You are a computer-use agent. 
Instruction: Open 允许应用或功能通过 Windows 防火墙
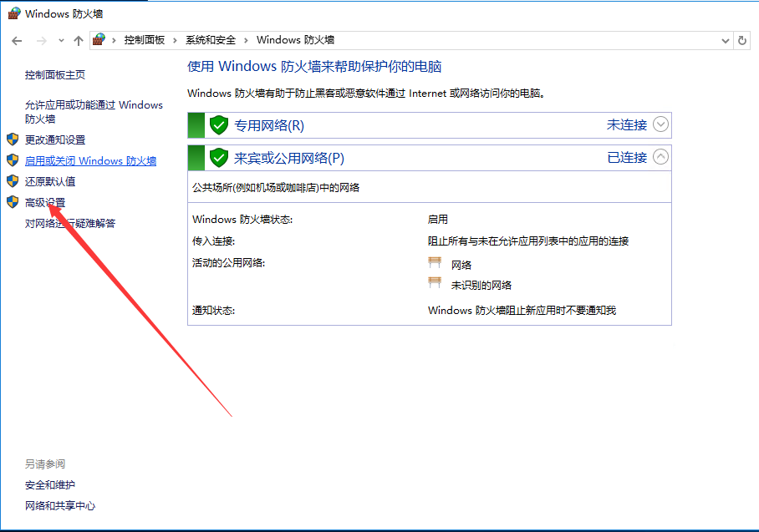[x=94, y=112]
